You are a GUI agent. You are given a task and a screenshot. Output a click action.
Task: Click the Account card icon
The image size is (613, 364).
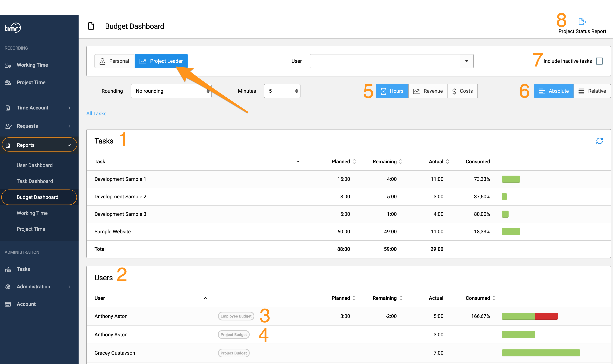pos(8,304)
